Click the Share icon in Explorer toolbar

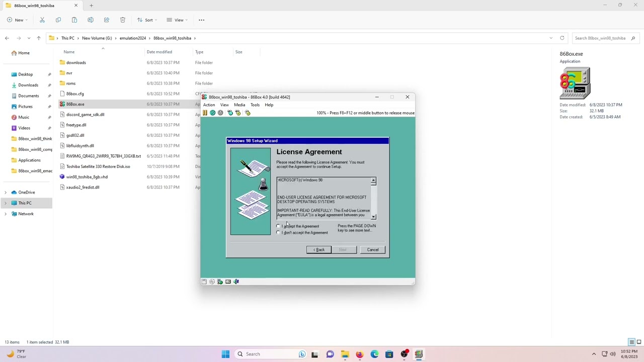107,20
